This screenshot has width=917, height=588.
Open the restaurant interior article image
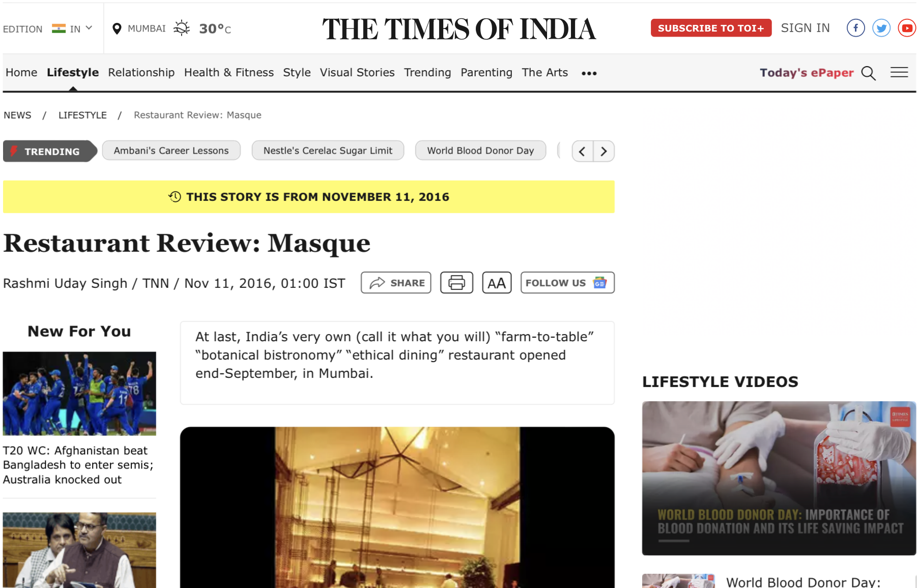pos(397,508)
